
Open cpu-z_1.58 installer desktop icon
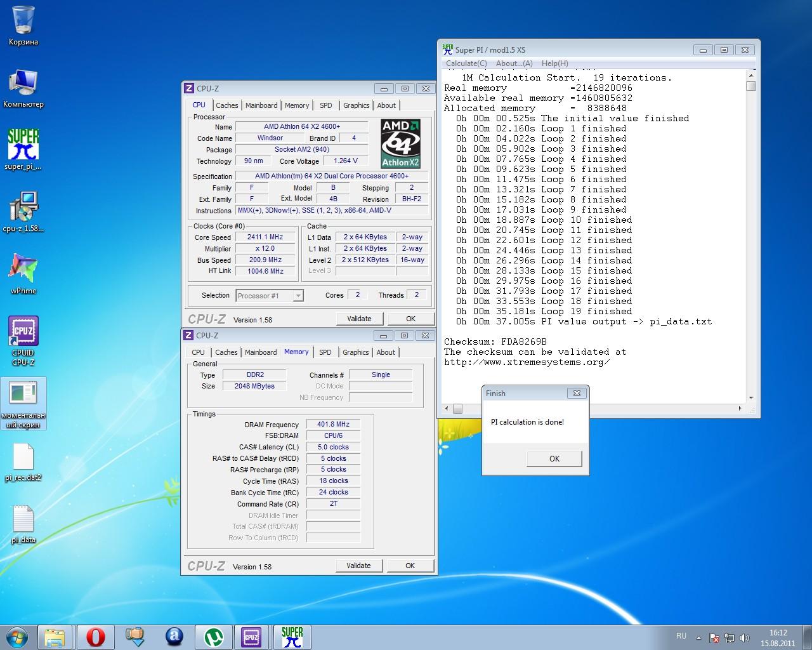23,212
